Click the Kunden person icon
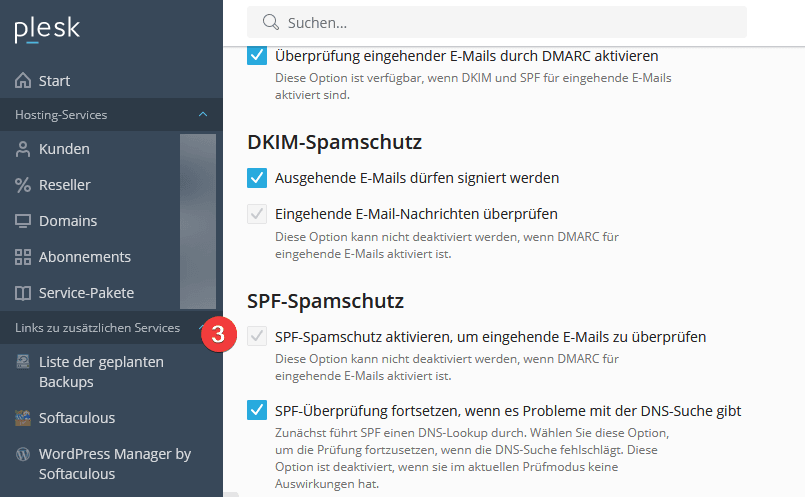Viewport: 805px width, 497px height. point(23,149)
